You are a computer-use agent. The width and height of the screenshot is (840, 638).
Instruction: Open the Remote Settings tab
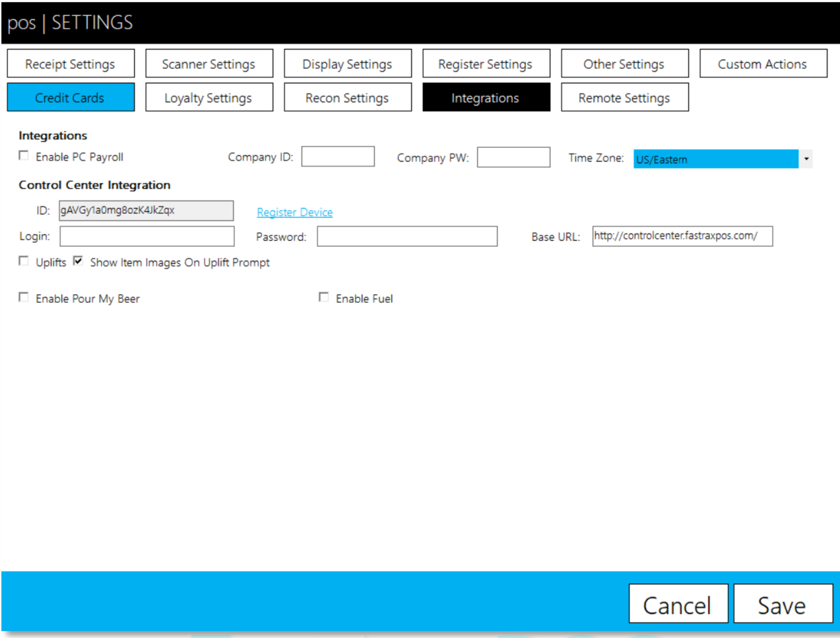point(624,97)
